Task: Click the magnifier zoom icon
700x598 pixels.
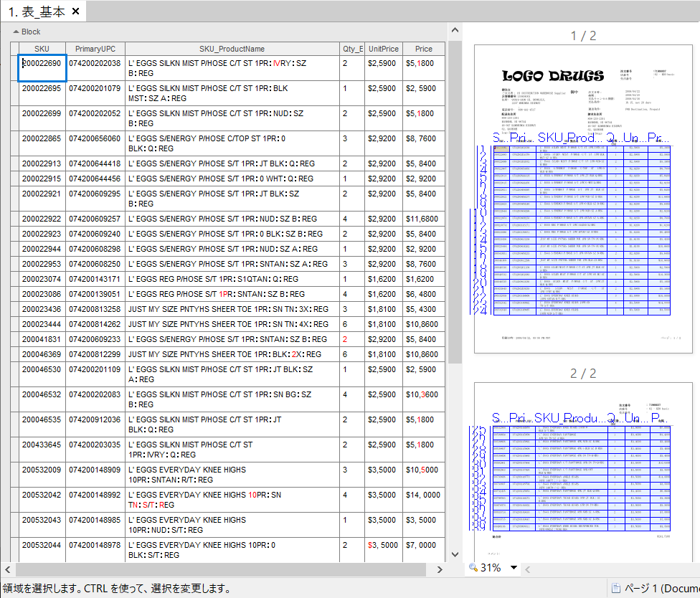Action: click(473, 567)
